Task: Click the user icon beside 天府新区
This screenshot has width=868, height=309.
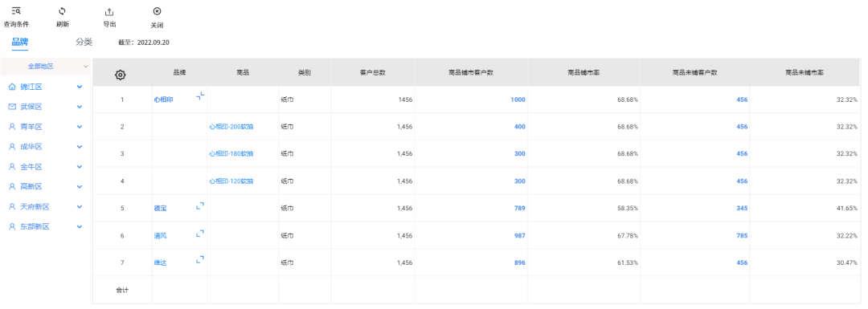Action: pos(12,206)
